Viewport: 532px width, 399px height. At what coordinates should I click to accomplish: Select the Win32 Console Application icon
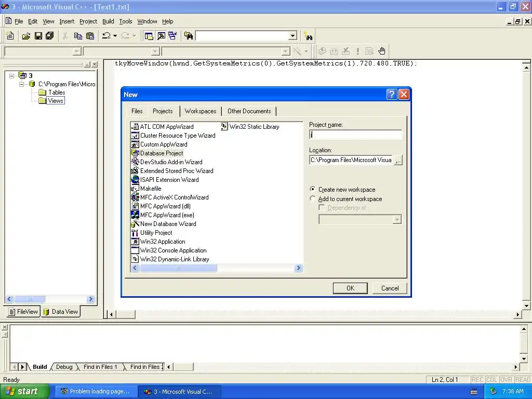tap(135, 250)
